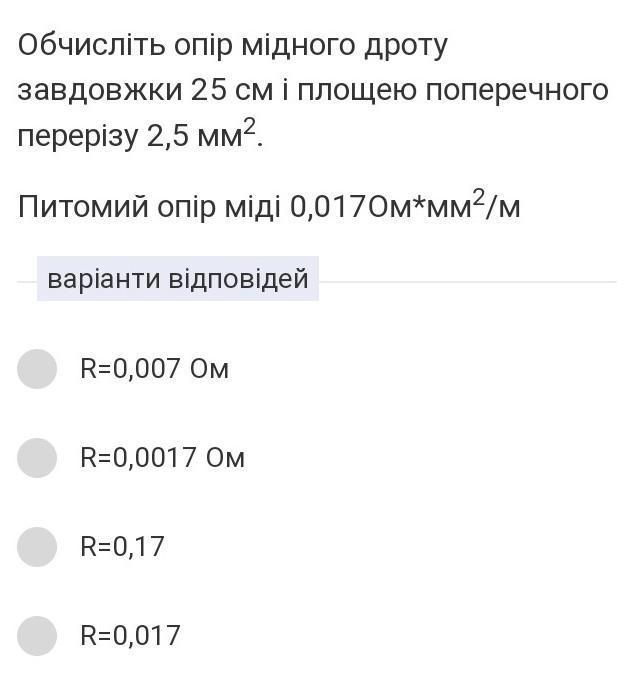Choose the R=0,17 radio option
Viewport: 641px width, 692px height.
[x=38, y=547]
